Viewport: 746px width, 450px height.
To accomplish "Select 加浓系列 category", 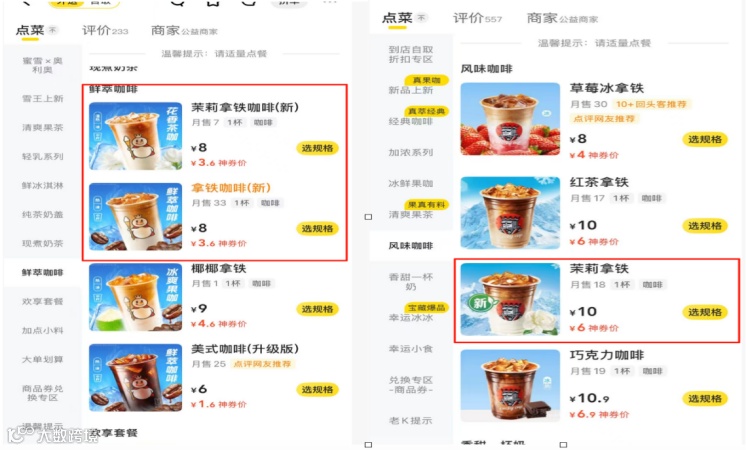I will [411, 152].
